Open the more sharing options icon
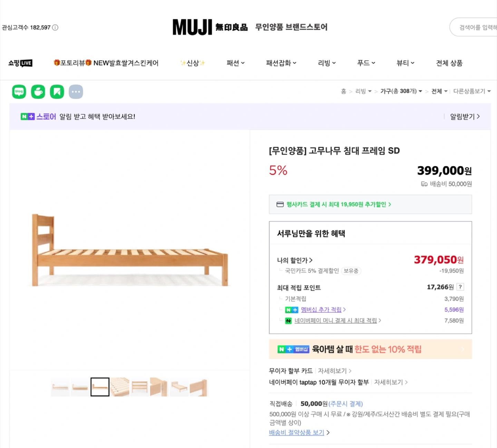 (76, 92)
